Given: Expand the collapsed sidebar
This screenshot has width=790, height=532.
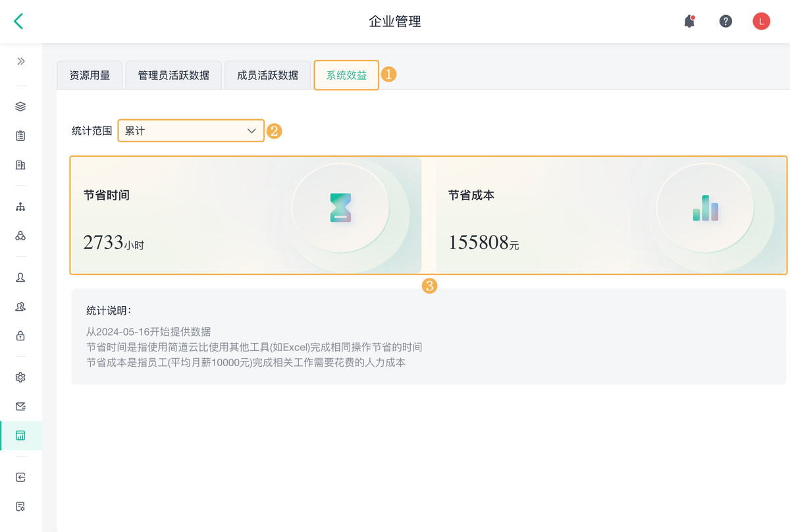Looking at the screenshot, I should (x=21, y=61).
